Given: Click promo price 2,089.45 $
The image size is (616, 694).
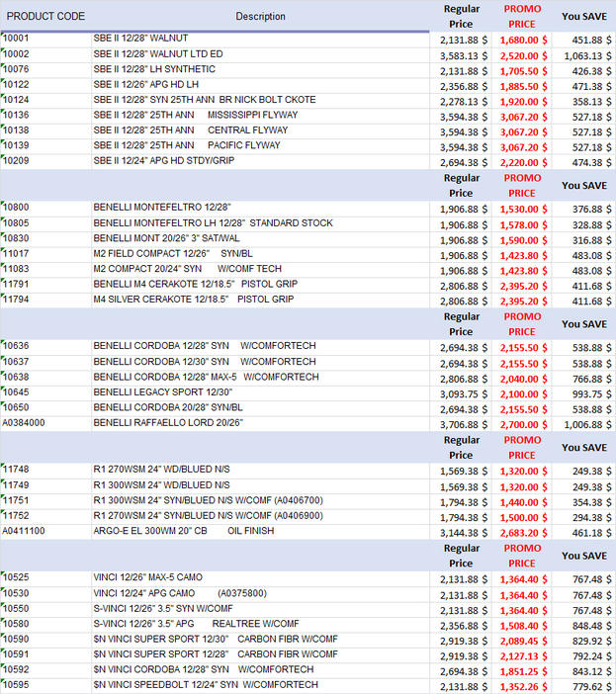Looking at the screenshot, I should (523, 642).
